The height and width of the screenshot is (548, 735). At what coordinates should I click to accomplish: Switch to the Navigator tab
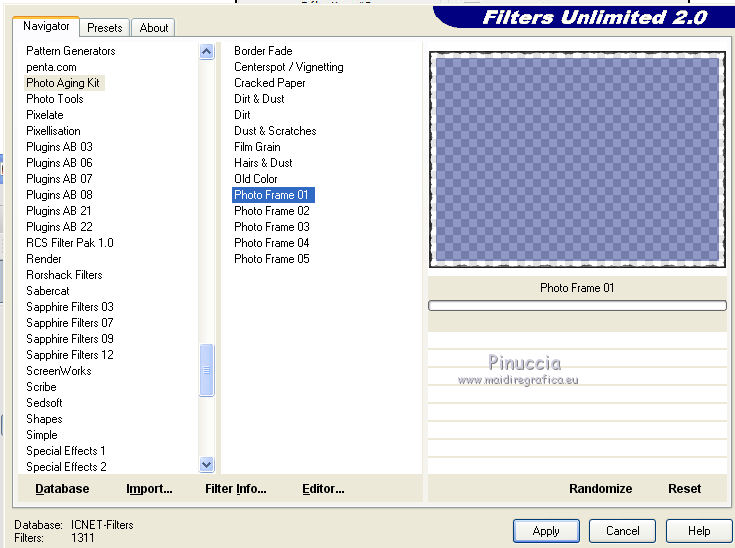tap(46, 26)
